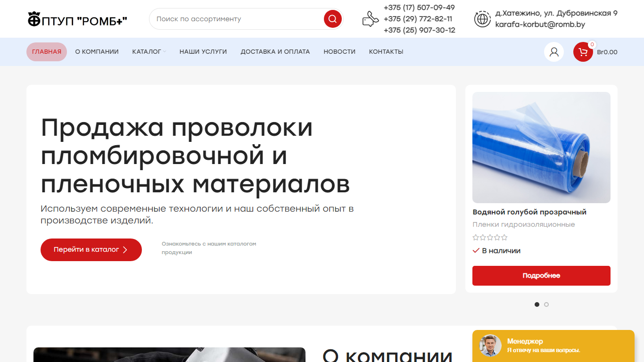The height and width of the screenshot is (362, 644).
Task: Click the blue film roll product image
Action: [x=541, y=148]
